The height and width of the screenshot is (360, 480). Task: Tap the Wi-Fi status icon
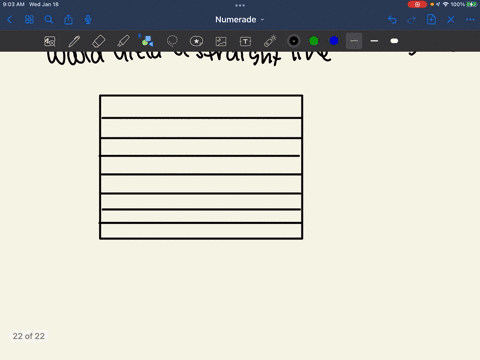(x=446, y=4)
